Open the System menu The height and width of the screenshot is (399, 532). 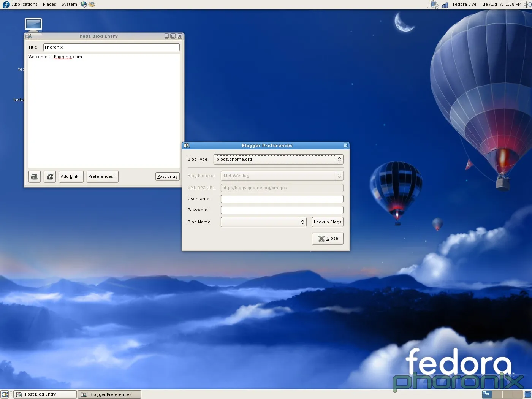tap(69, 4)
